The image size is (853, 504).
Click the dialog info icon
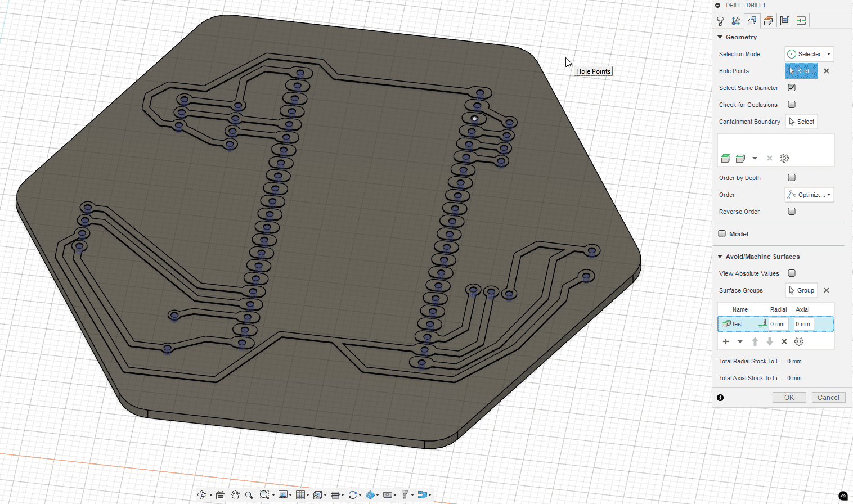(720, 398)
